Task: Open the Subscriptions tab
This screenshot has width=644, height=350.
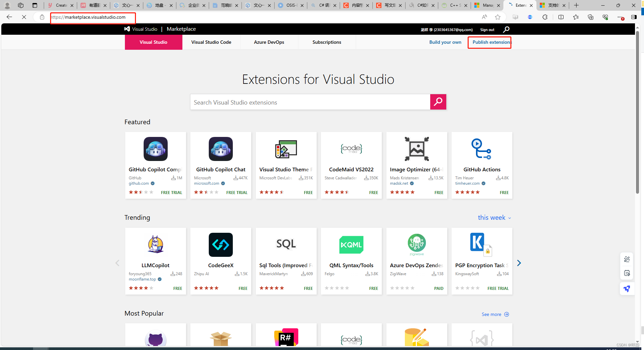Action: click(x=327, y=42)
